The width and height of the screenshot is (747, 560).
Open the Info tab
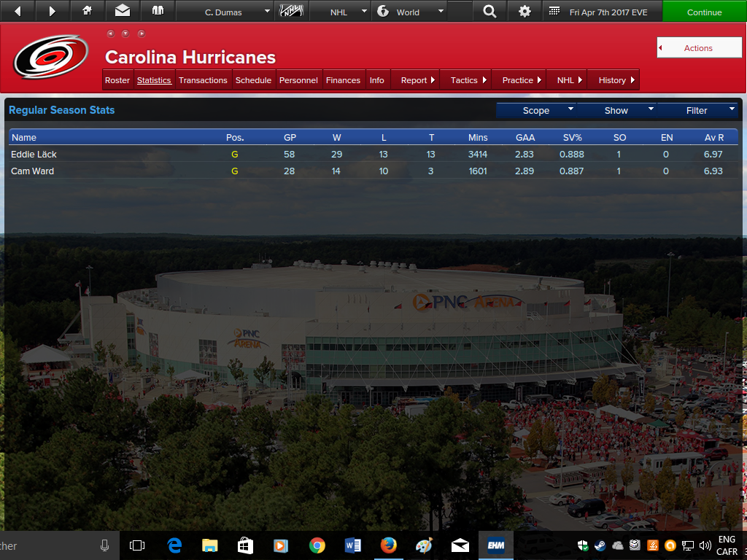tap(377, 80)
